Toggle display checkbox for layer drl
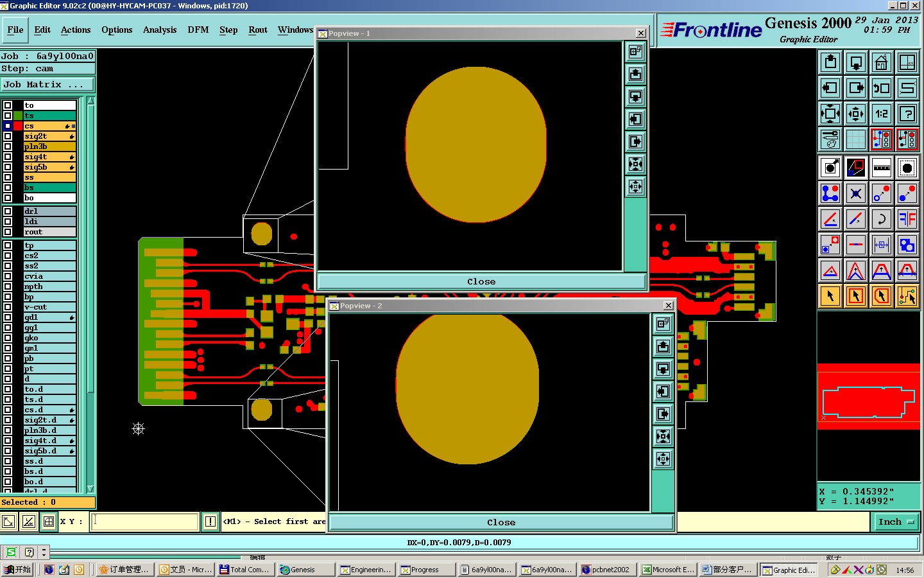 pos(8,211)
